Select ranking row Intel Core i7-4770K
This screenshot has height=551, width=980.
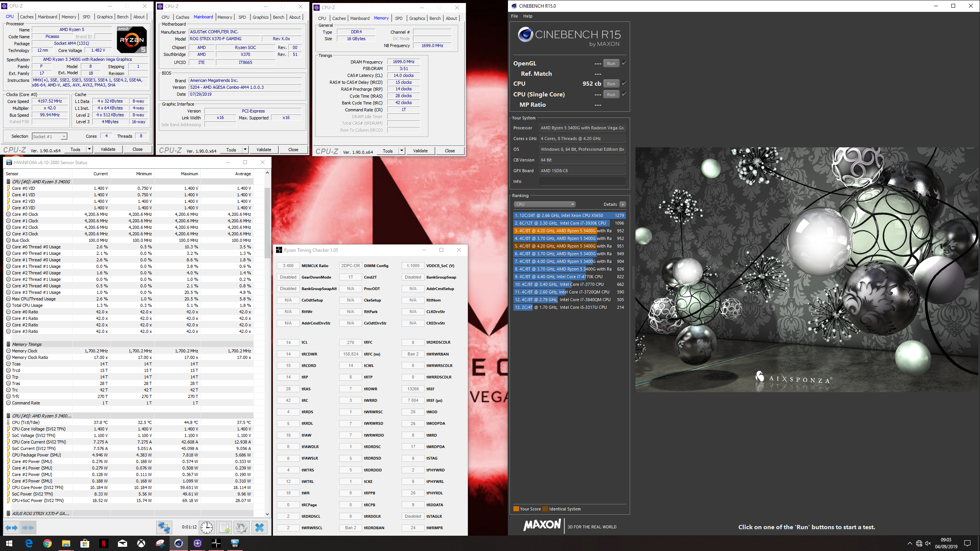pos(570,277)
